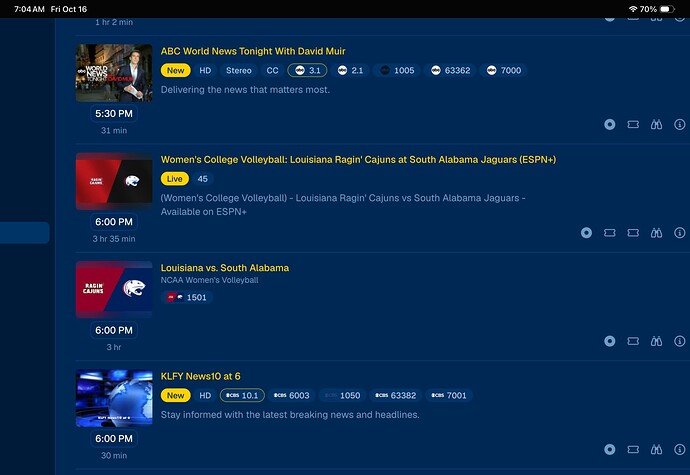The image size is (690, 475).
Task: Tap HD tag on ABC World News
Action: click(x=205, y=70)
